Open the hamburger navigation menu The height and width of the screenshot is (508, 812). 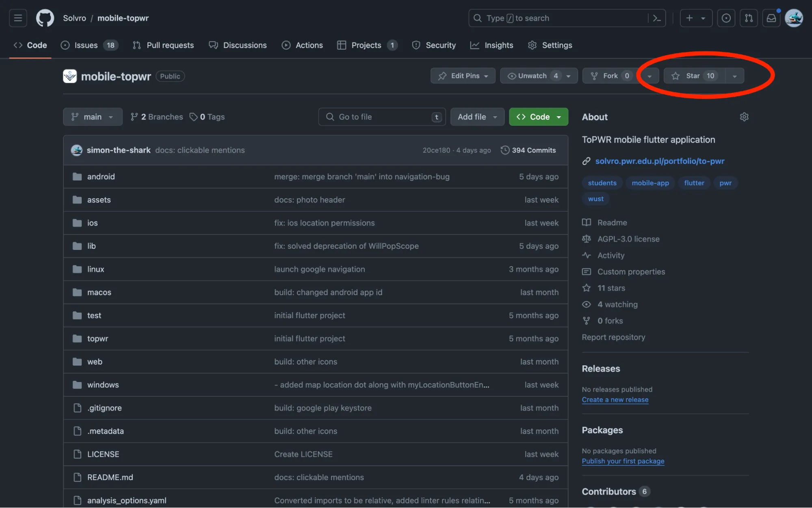(18, 18)
